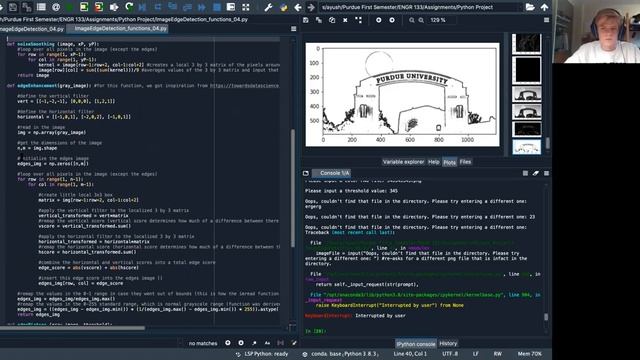Show next plot arrow icon
The height and width of the screenshot is (360, 640).
392,20
